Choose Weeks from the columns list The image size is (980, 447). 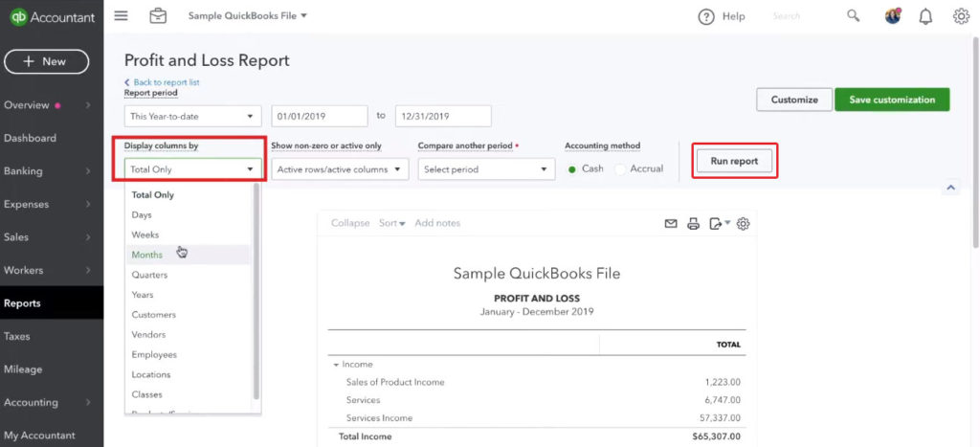[188, 235]
